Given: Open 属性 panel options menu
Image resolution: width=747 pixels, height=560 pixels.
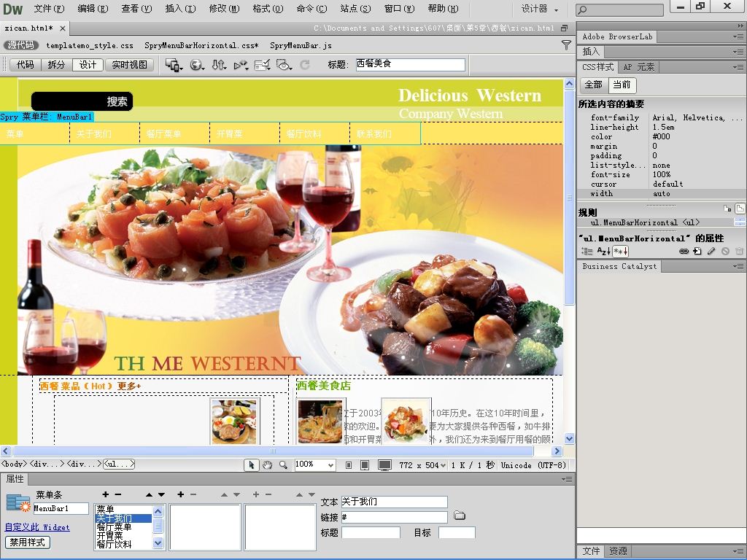Looking at the screenshot, I should tap(567, 479).
